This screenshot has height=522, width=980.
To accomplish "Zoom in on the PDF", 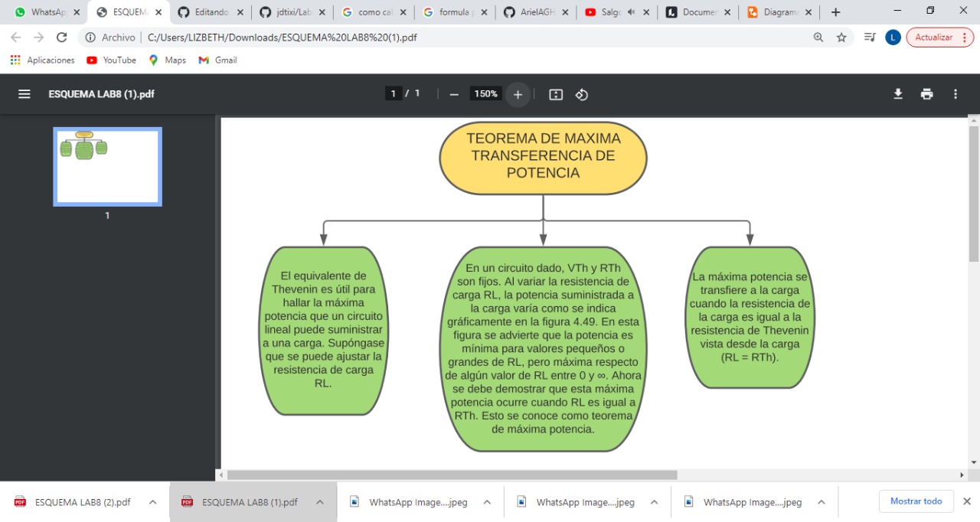I will [x=518, y=94].
